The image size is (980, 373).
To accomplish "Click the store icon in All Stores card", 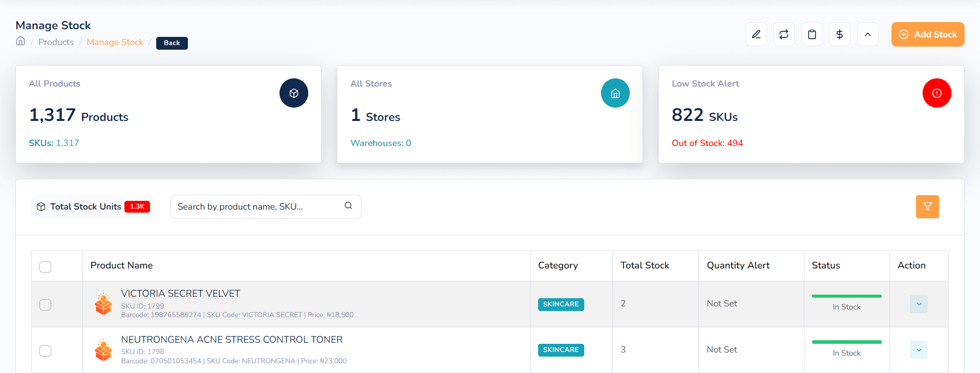I will [x=615, y=93].
